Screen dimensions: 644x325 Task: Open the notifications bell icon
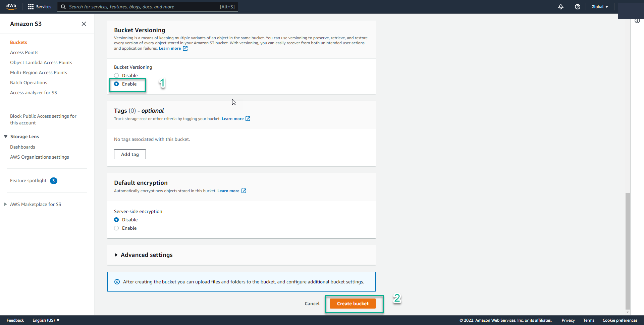(x=560, y=7)
